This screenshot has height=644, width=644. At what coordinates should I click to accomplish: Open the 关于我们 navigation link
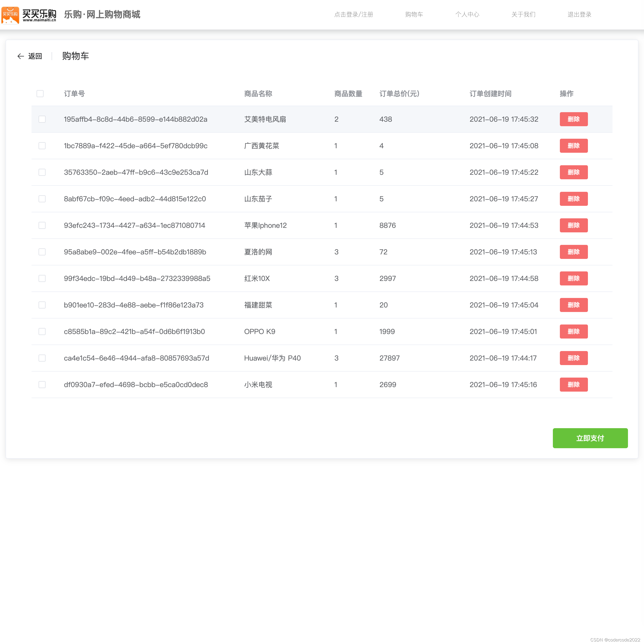(x=523, y=14)
